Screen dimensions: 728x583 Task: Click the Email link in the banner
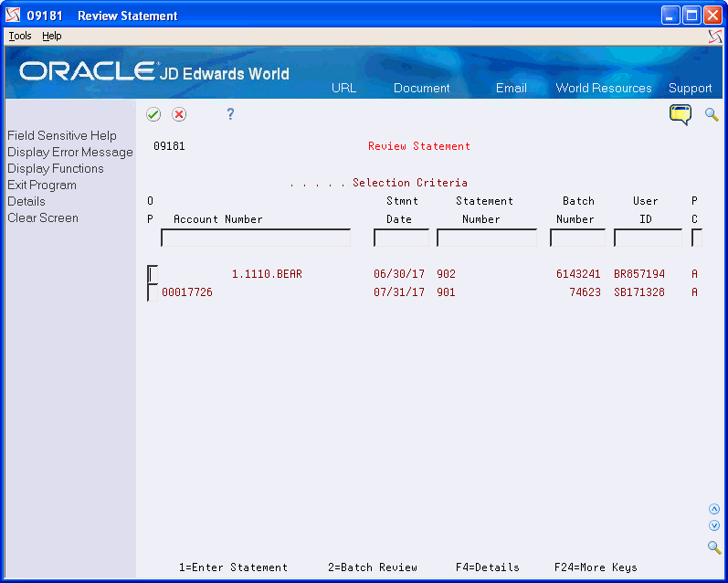point(512,89)
